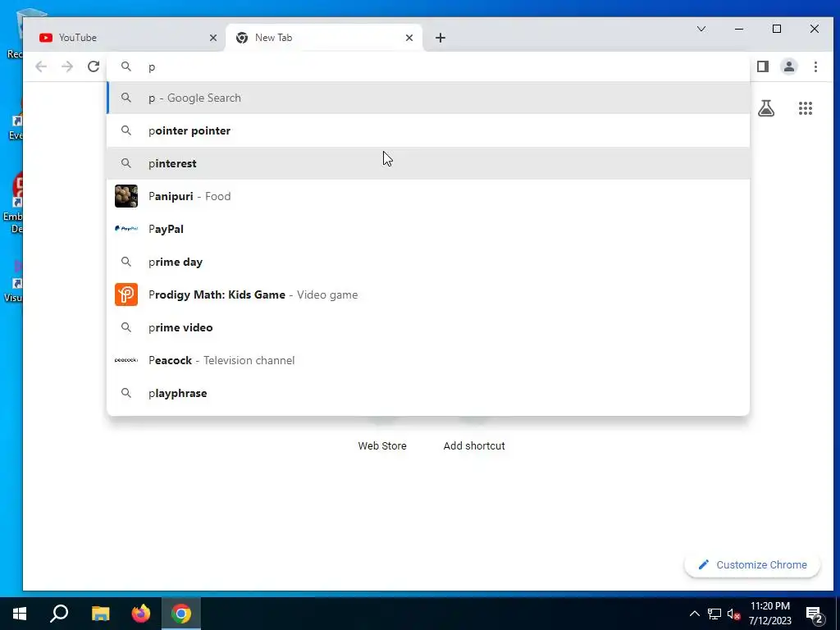The width and height of the screenshot is (840, 630).
Task: Open the Windows Start menu
Action: point(20,614)
